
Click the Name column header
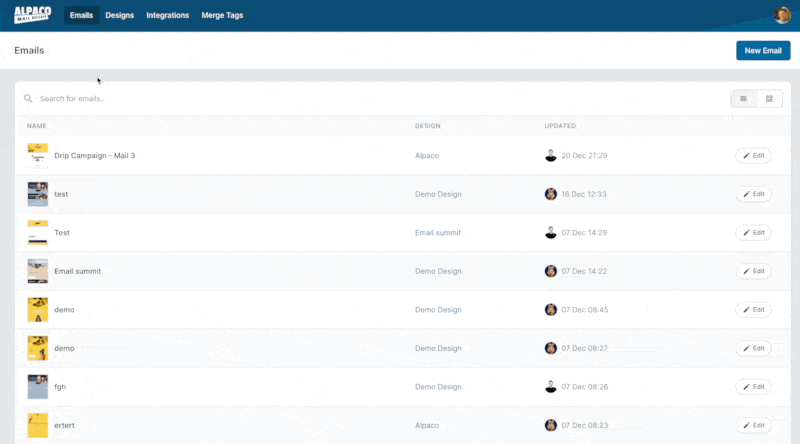[37, 126]
